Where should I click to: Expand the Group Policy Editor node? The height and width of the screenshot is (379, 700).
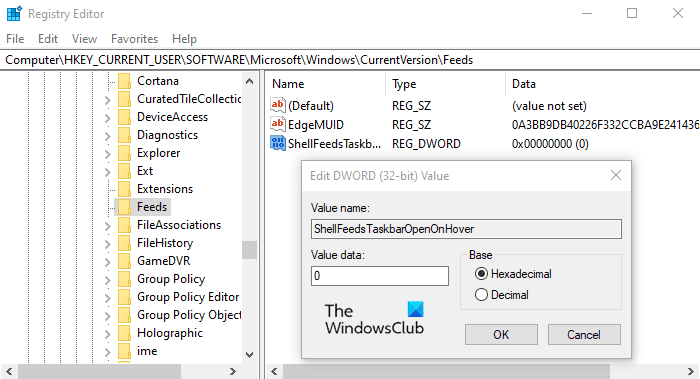point(108,298)
